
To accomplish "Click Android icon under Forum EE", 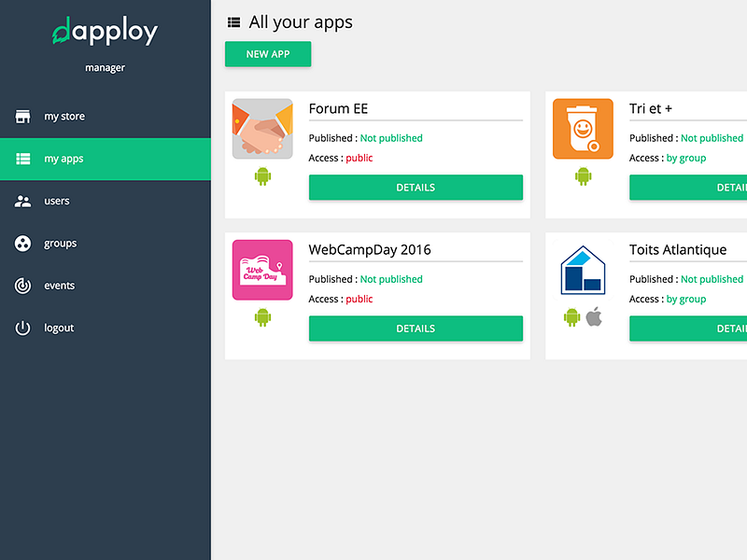I will 262,176.
